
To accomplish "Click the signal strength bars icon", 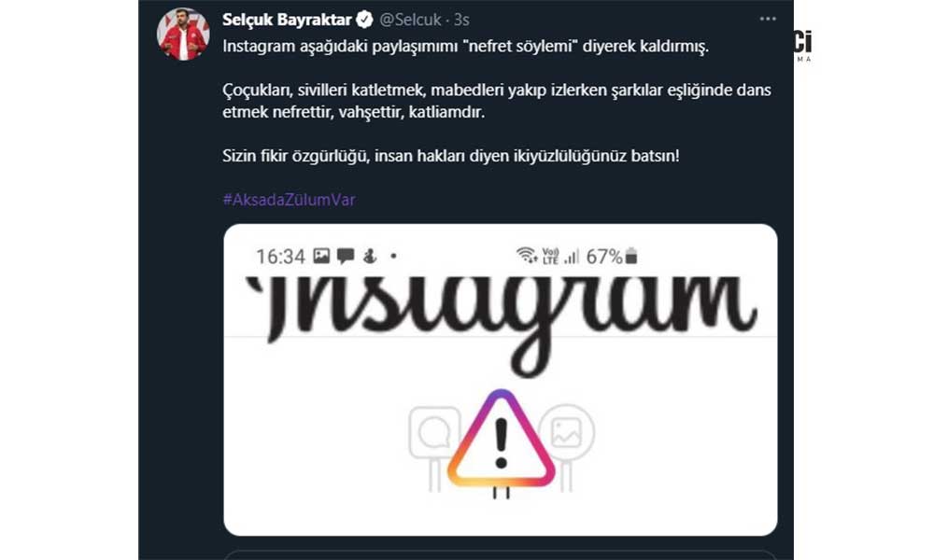I will (x=572, y=257).
